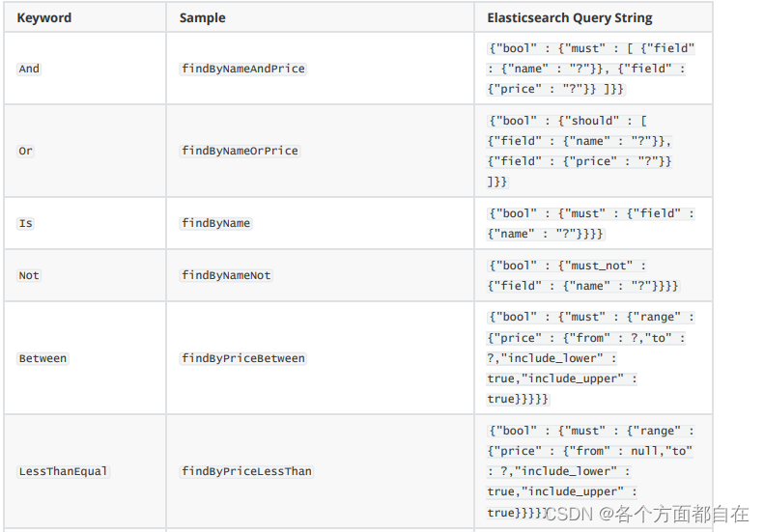Click the findByNameNot sample code
This screenshot has width=764, height=532.
(226, 275)
